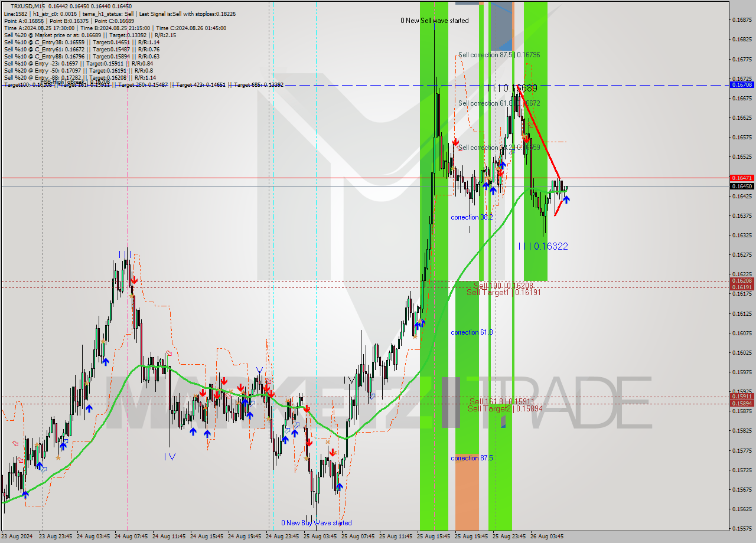Select the 'correction 87.5' blue label

coord(471,458)
